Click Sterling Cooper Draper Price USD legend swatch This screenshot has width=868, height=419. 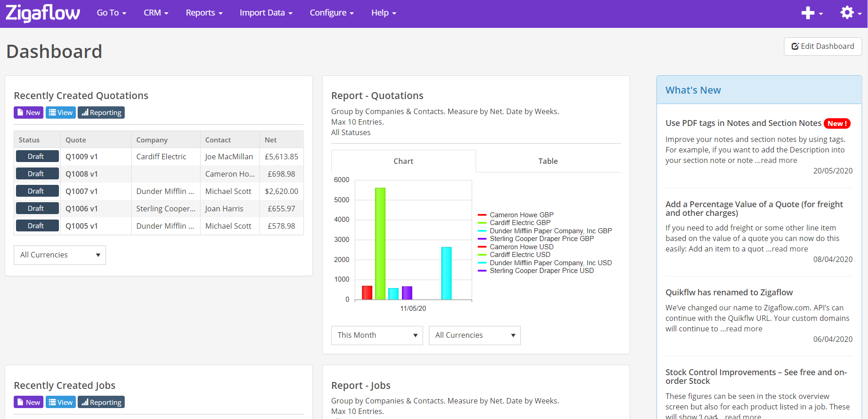[482, 271]
